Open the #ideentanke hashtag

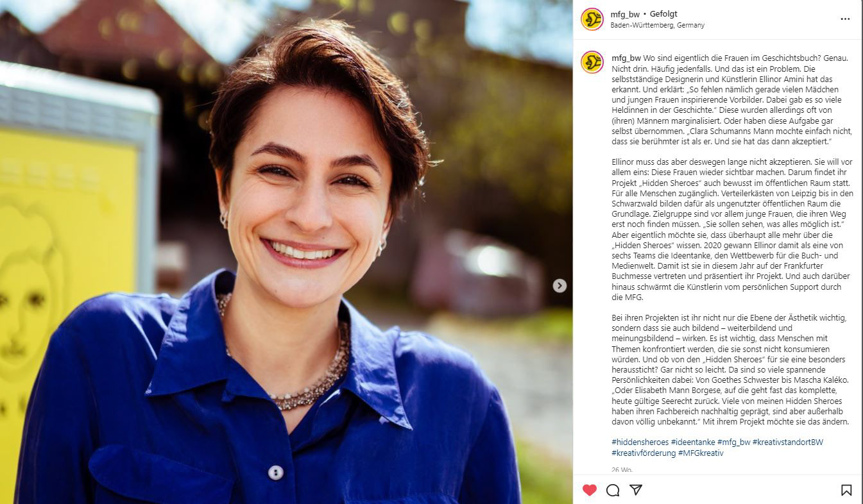(x=692, y=442)
